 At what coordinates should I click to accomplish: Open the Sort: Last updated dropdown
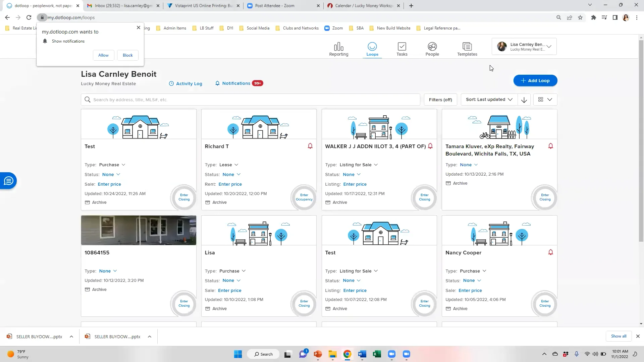point(488,100)
